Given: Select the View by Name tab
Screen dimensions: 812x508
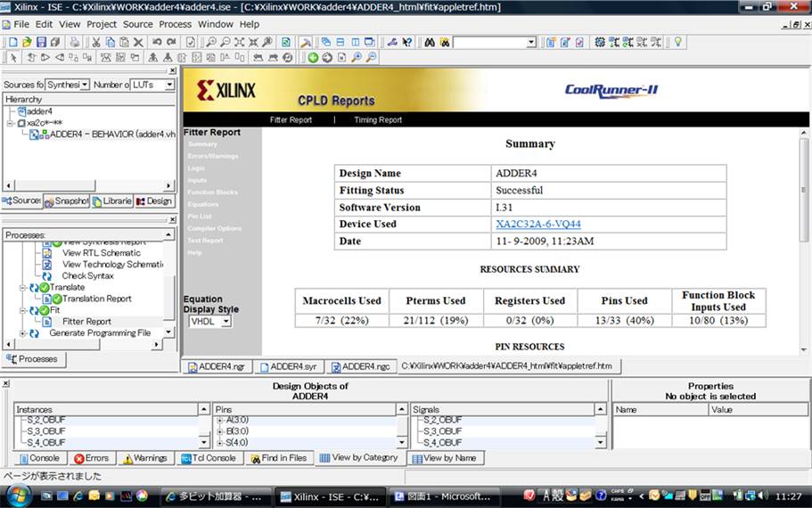Looking at the screenshot, I should tap(445, 458).
